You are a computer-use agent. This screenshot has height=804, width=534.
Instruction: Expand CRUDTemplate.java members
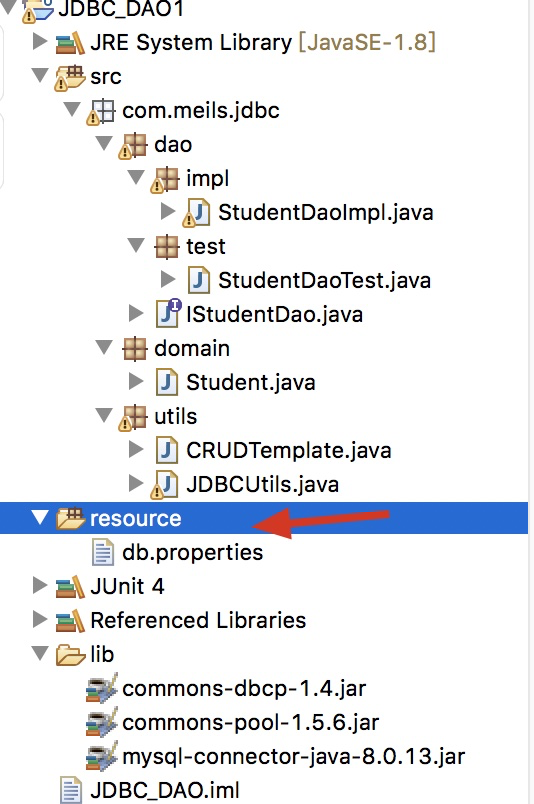136,449
